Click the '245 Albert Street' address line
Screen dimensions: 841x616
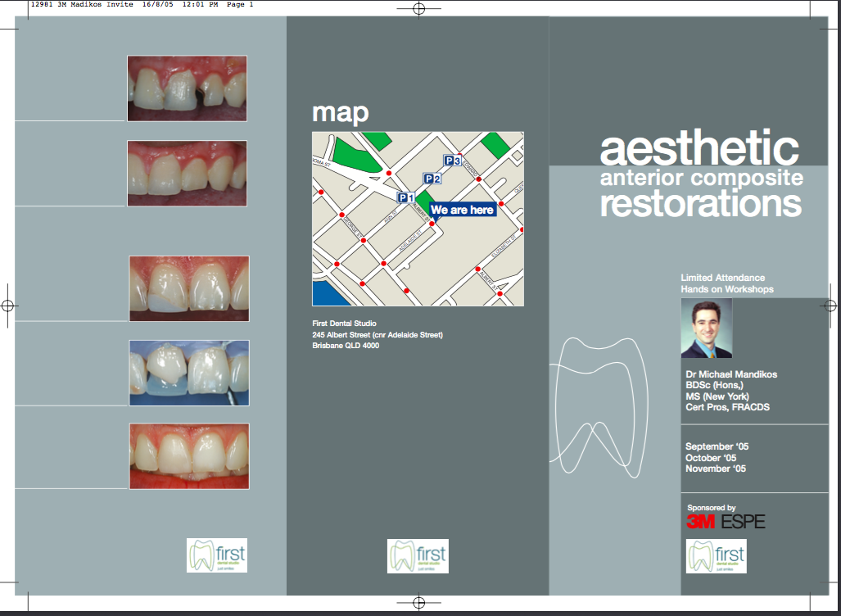coord(378,335)
